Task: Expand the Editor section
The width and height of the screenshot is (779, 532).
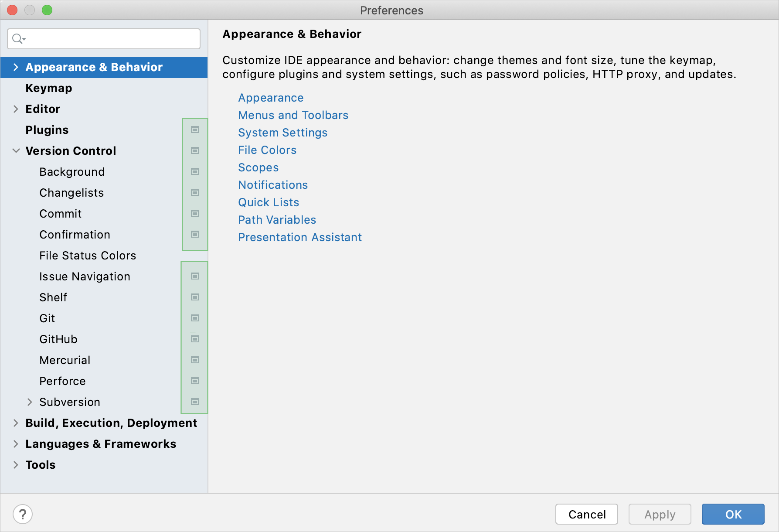Action: tap(16, 109)
